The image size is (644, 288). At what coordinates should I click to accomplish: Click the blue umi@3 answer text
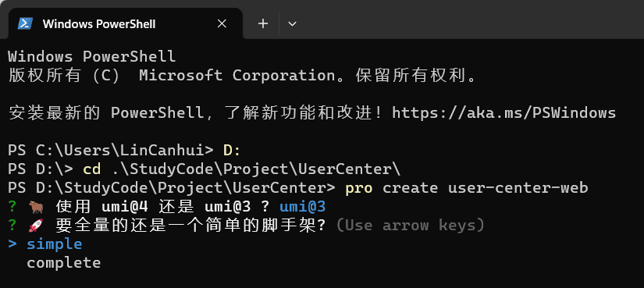(x=303, y=206)
